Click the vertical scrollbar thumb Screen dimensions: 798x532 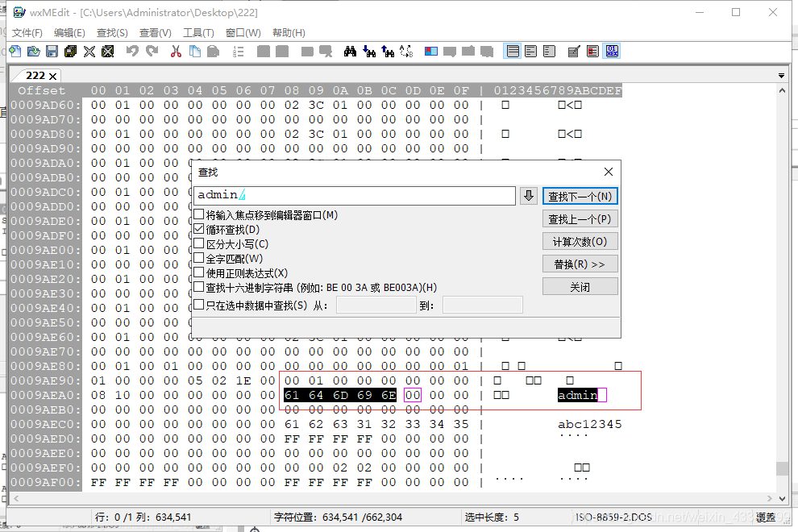(782, 468)
